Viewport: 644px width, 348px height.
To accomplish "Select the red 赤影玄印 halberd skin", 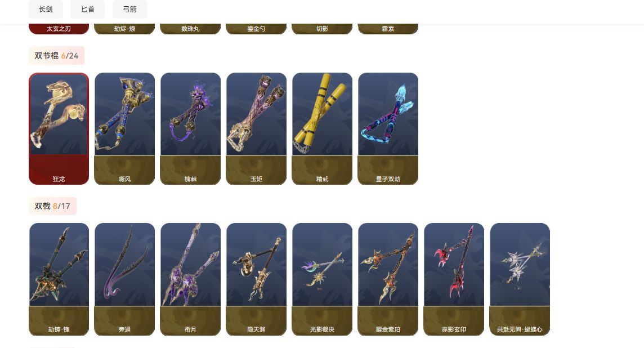I will [x=454, y=279].
